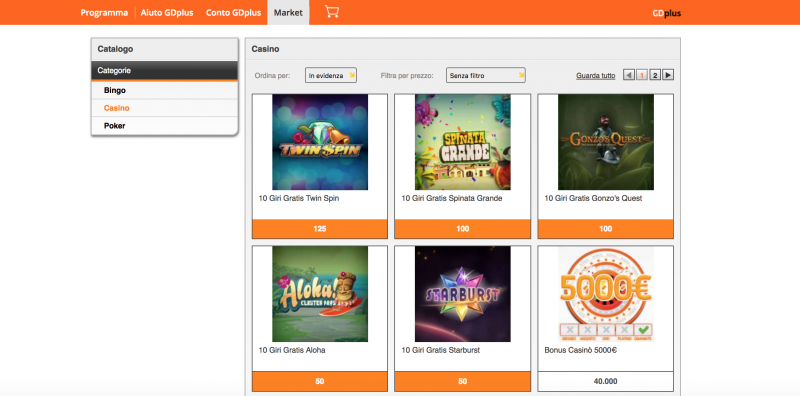Screen dimensions: 800x396
Task: Open the shopping cart icon
Action: (x=332, y=12)
